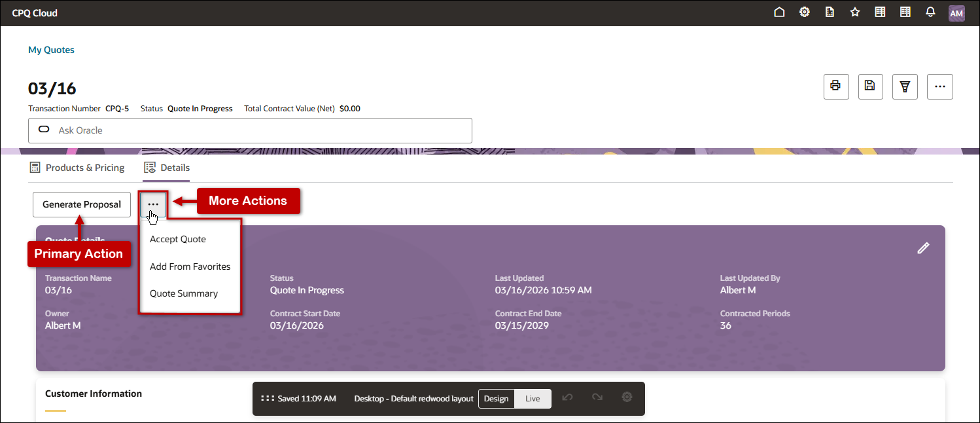This screenshot has height=423, width=980.
Task: Click Contract End Date 03/15/2029
Action: click(522, 325)
